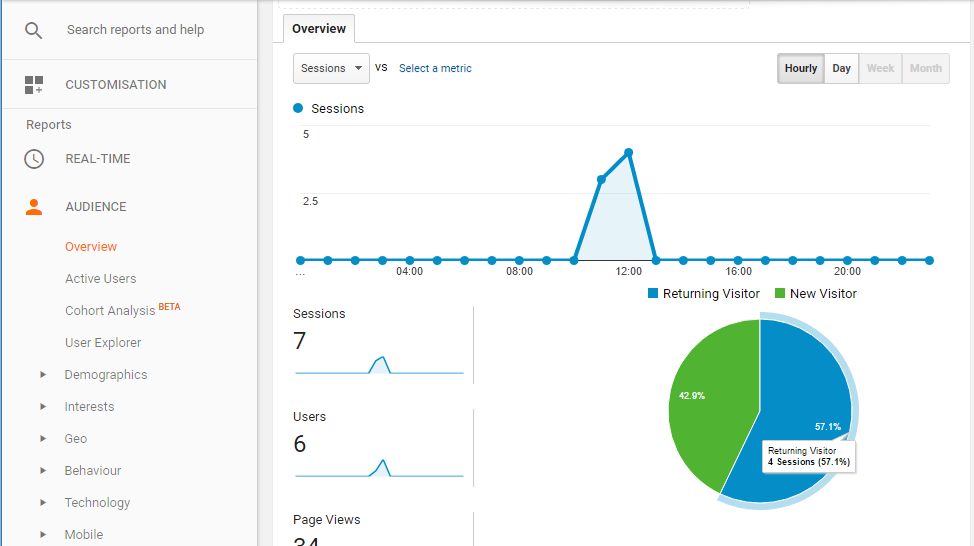Click the Users sparkline chart
Viewport: 974px width, 546px height.
pyautogui.click(x=379, y=468)
